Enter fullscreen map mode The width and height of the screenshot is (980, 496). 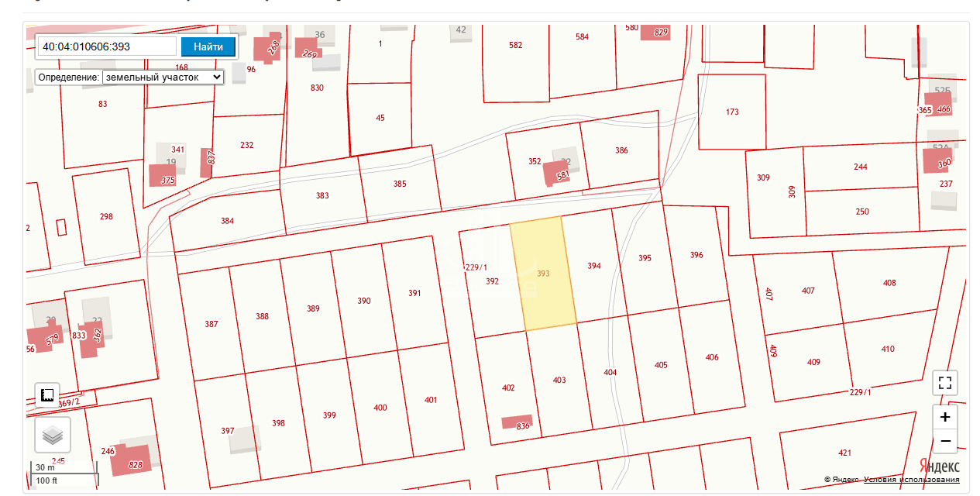pyautogui.click(x=944, y=383)
